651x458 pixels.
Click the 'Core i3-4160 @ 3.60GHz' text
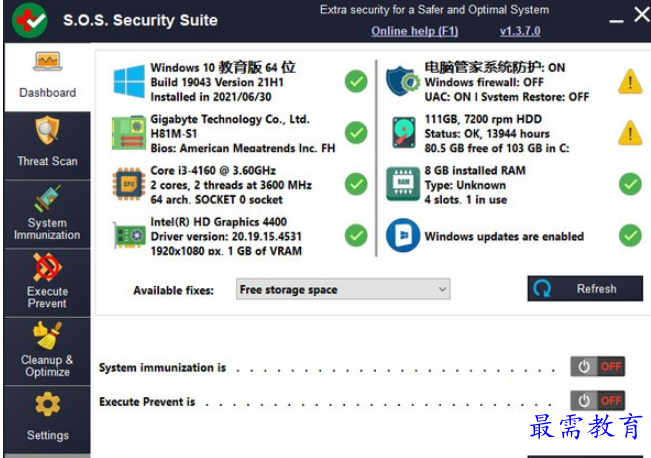click(x=213, y=170)
